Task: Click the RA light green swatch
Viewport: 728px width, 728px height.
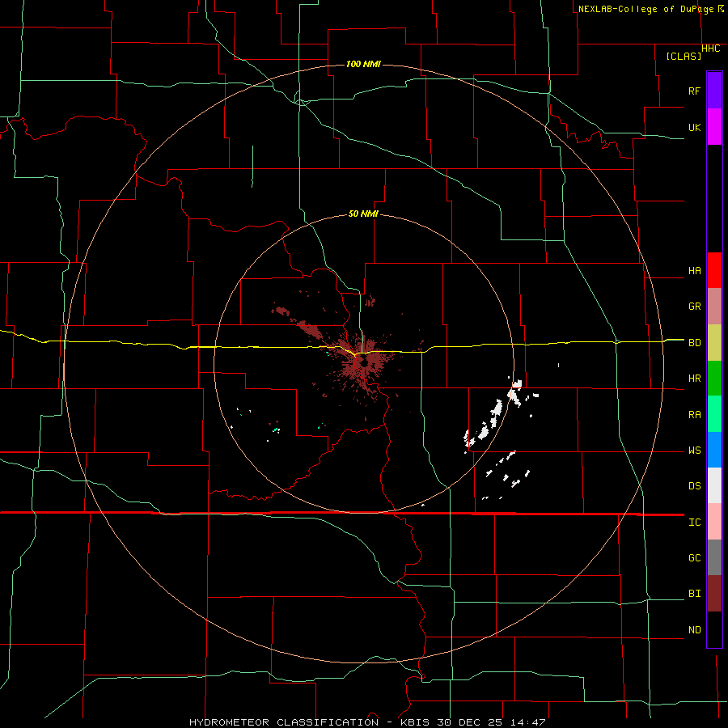Action: point(714,414)
